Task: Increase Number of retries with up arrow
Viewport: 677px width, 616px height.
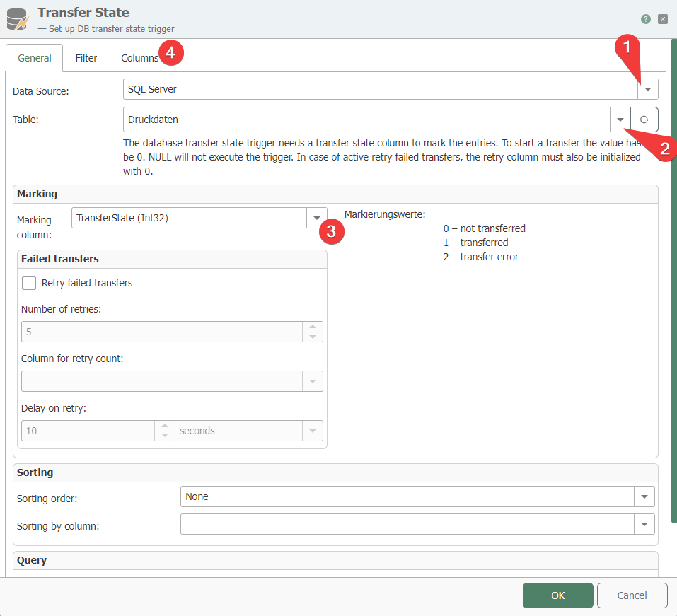Action: point(313,327)
